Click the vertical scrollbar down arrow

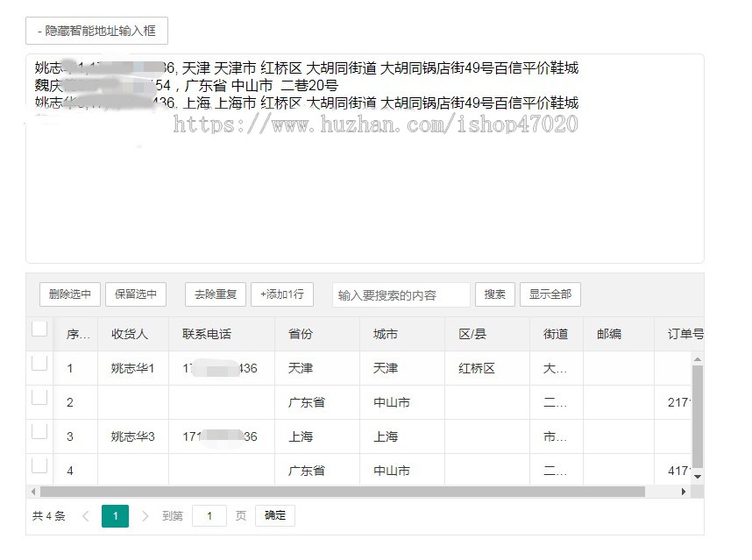click(x=698, y=477)
